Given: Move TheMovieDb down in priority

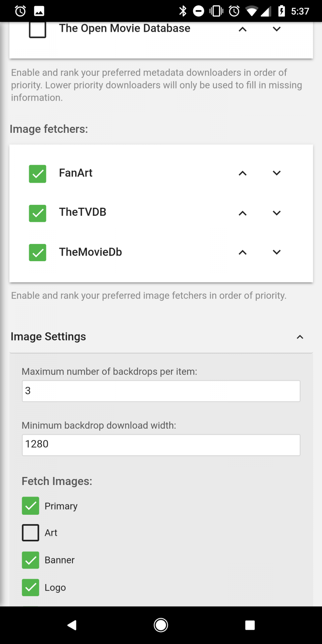Looking at the screenshot, I should point(277,252).
